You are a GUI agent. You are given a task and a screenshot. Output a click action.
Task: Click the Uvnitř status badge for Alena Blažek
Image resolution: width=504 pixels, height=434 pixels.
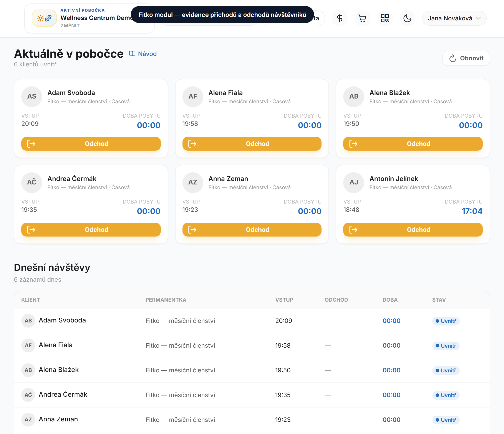(x=446, y=371)
